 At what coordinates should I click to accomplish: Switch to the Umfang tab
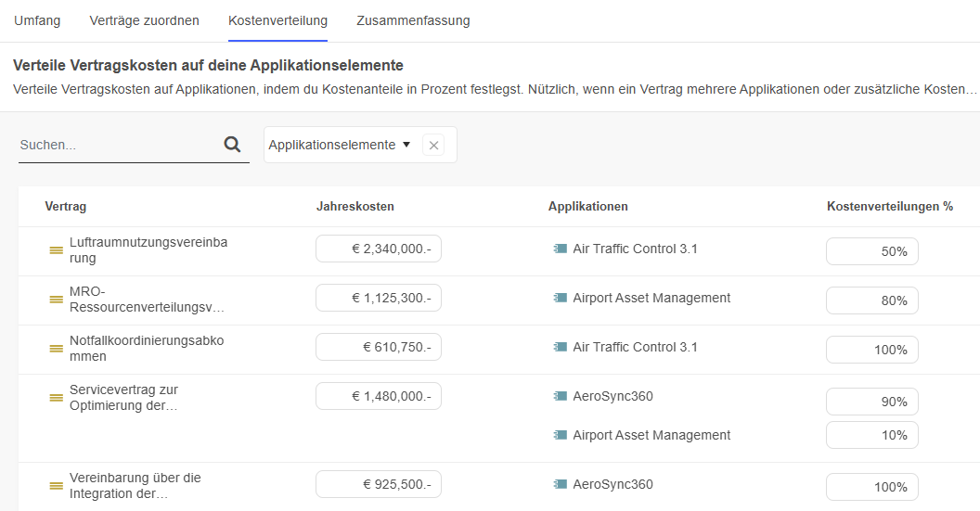[x=37, y=20]
